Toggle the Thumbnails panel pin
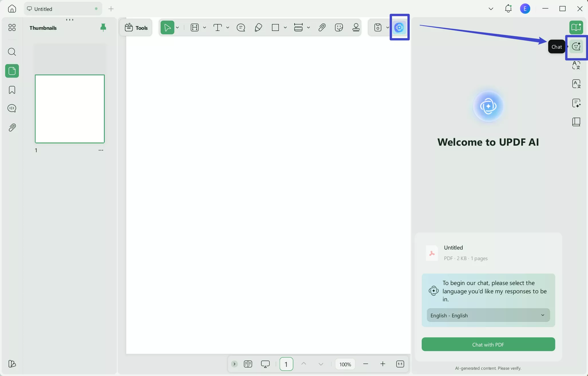This screenshot has height=376, width=588. (103, 27)
